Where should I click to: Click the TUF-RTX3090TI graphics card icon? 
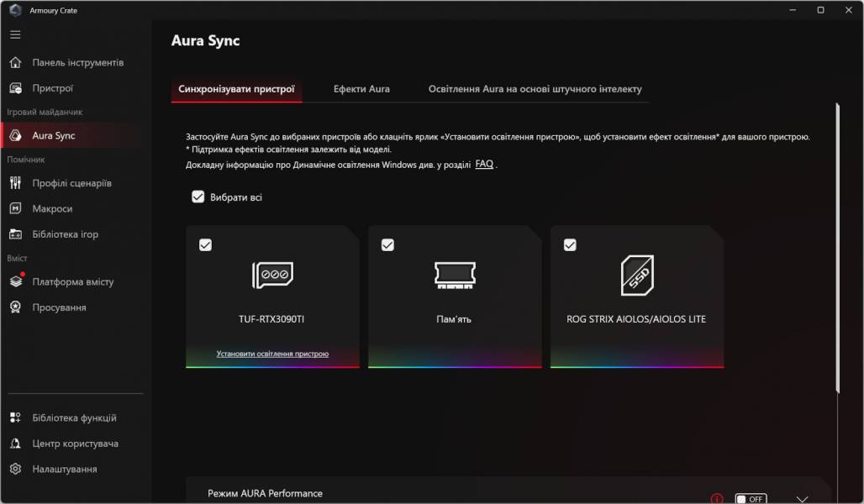[x=273, y=275]
